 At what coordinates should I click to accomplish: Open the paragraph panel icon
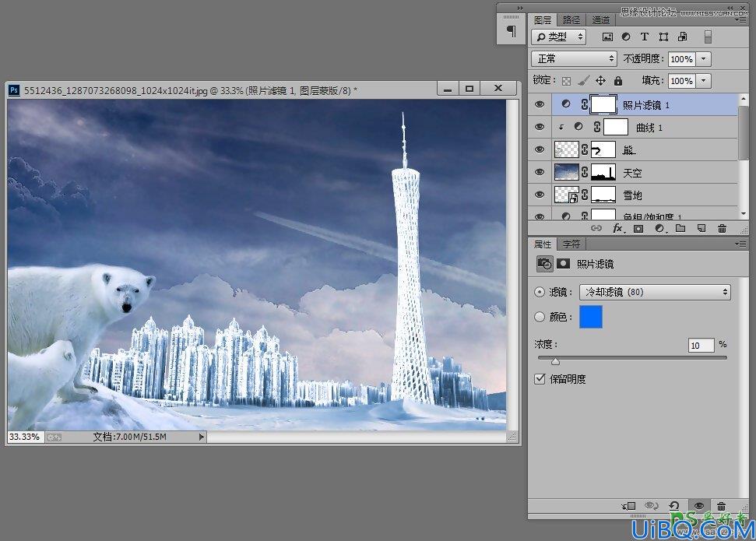(x=511, y=32)
